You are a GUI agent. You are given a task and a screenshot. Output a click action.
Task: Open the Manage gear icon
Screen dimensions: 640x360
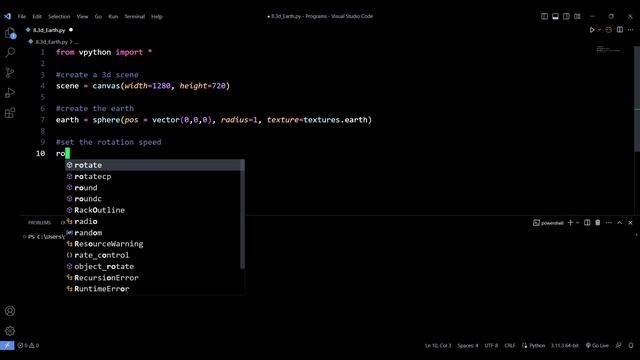10,331
